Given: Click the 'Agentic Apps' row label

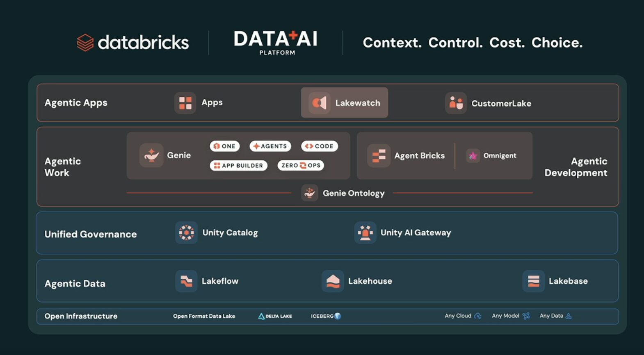Looking at the screenshot, I should pos(76,102).
